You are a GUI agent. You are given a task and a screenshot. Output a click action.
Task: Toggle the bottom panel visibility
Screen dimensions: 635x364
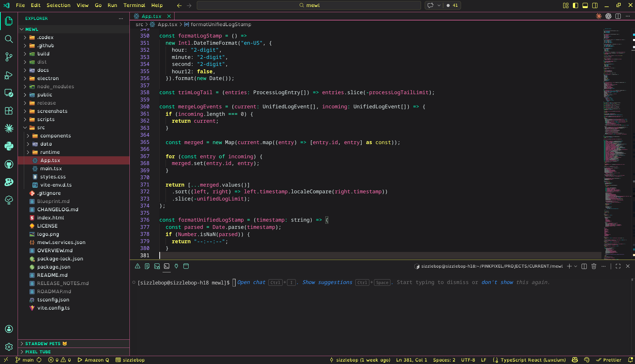[585, 5]
